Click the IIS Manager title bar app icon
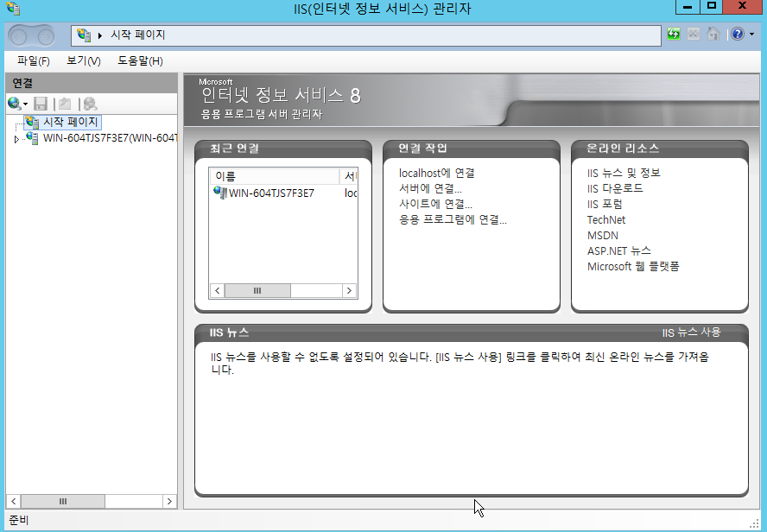767x532 pixels. pos(13,9)
